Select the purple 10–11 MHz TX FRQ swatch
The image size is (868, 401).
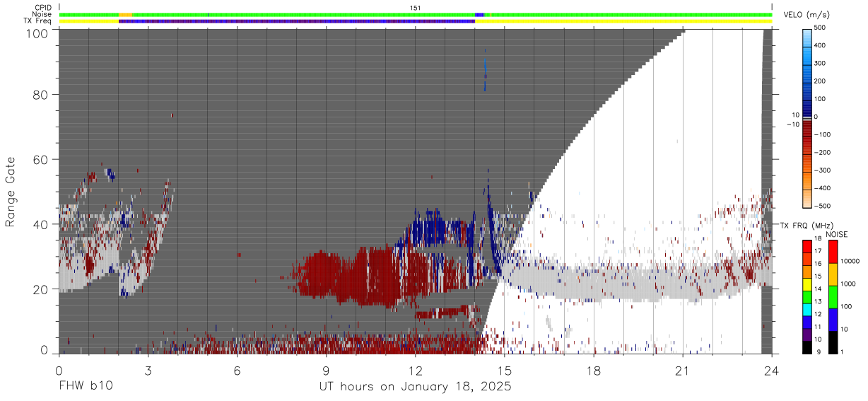point(807,335)
